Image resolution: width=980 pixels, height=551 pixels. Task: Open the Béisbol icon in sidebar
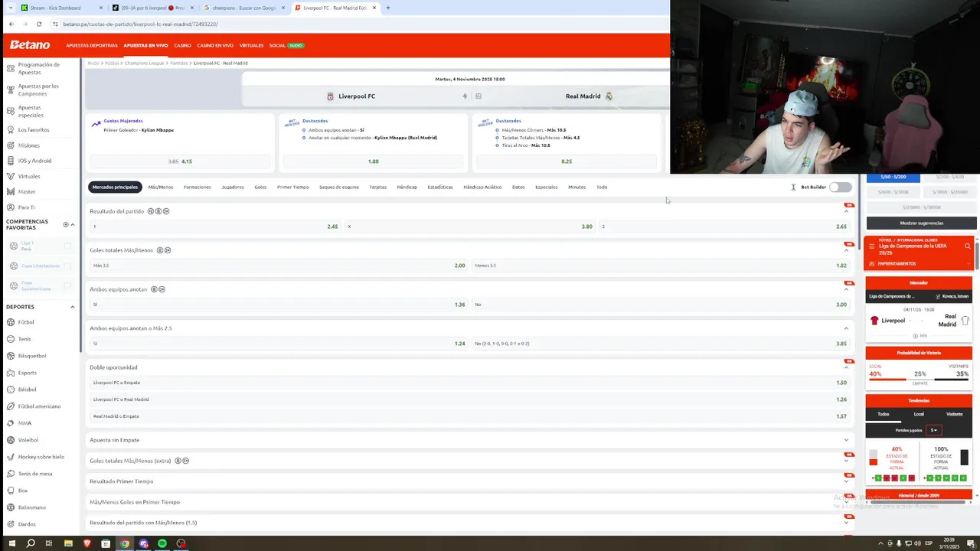click(11, 390)
